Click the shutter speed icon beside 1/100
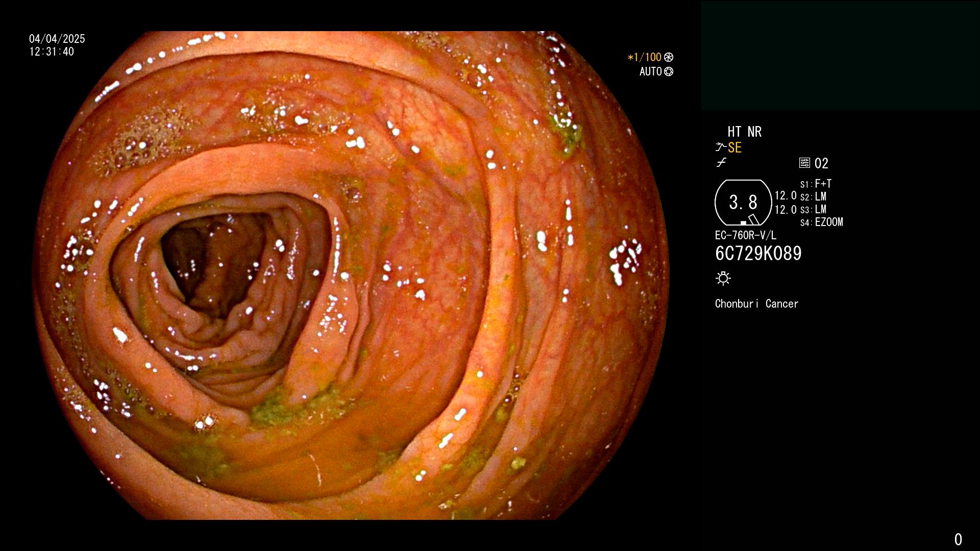This screenshot has width=980, height=551. coord(669,57)
